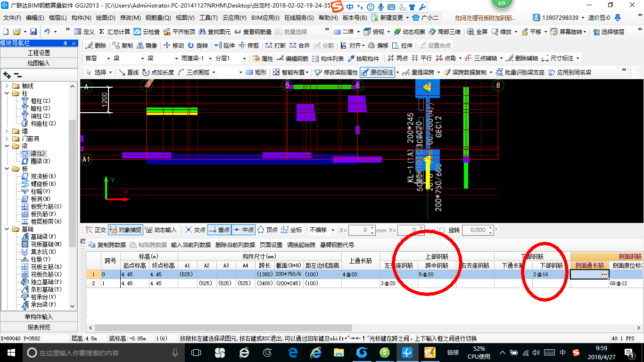Toggle 原位标注 in-place annotation mode
Screen dimensions: 644x362
click(x=378, y=72)
